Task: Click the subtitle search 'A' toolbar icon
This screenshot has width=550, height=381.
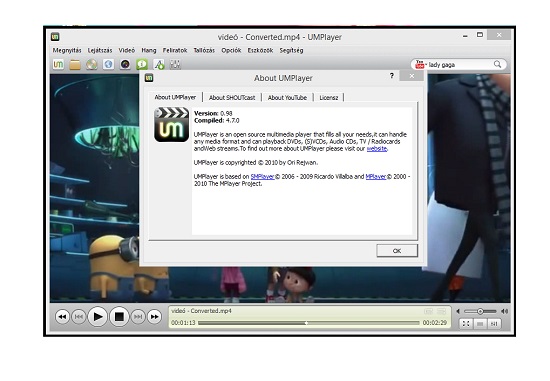Action: point(159,65)
